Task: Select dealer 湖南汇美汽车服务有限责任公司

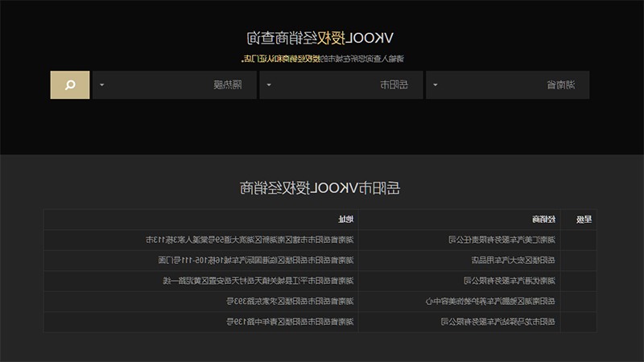Action: click(x=502, y=240)
